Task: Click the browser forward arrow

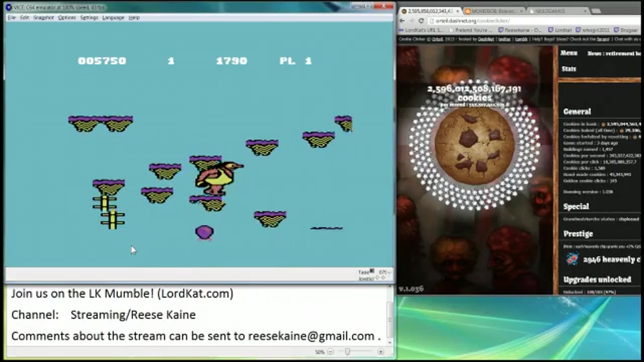Action: tap(412, 21)
